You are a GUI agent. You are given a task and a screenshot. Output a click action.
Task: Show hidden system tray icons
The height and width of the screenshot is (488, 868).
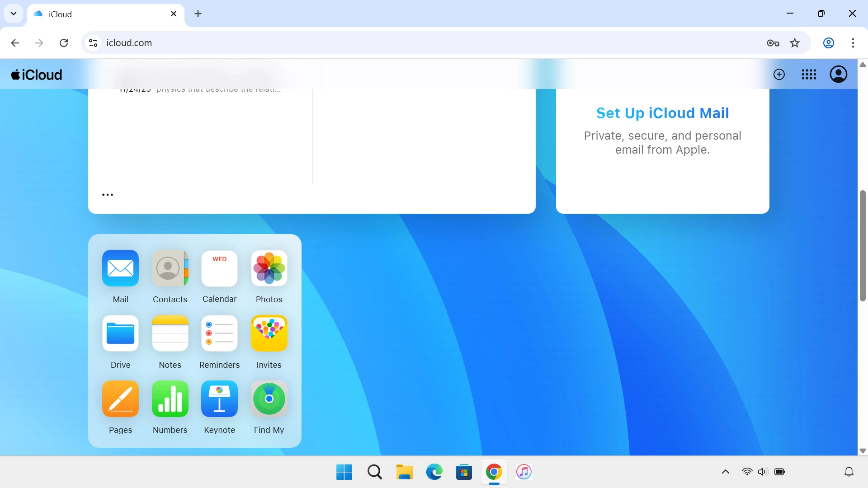[725, 471]
